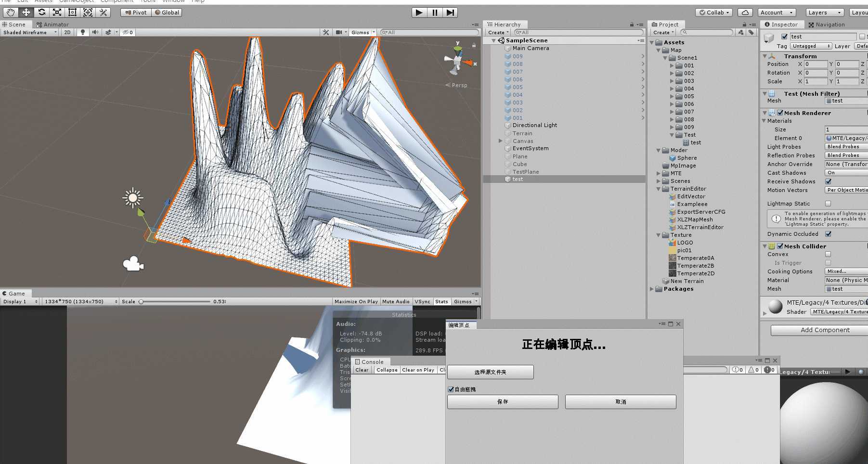The image size is (868, 464).
Task: Select the Rect Transform tool
Action: (72, 13)
